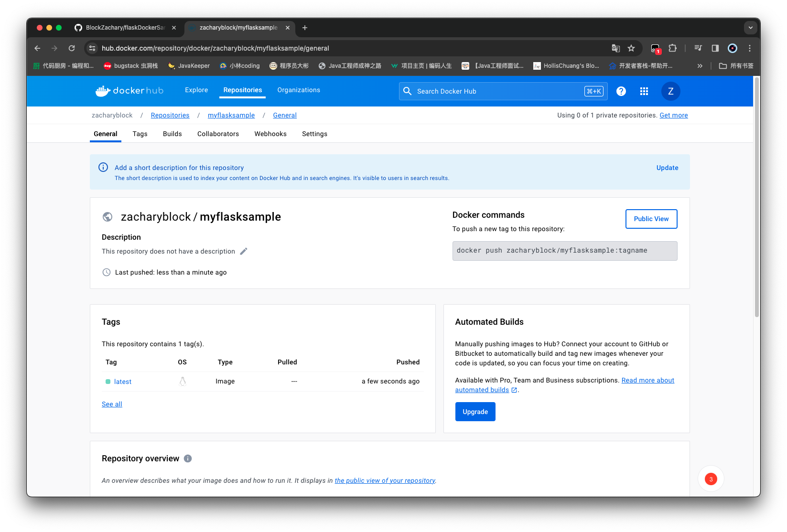
Task: Go forward with the browser forward arrow
Action: 54,48
